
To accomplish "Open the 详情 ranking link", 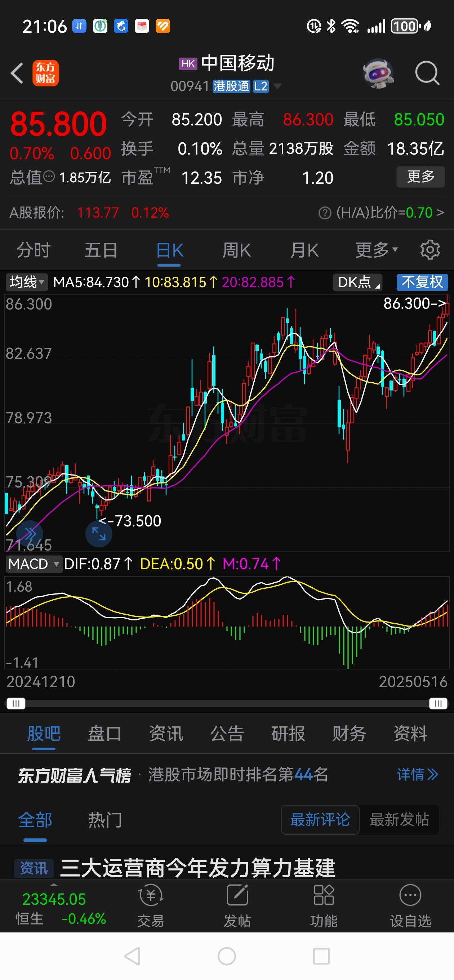I will point(418,774).
